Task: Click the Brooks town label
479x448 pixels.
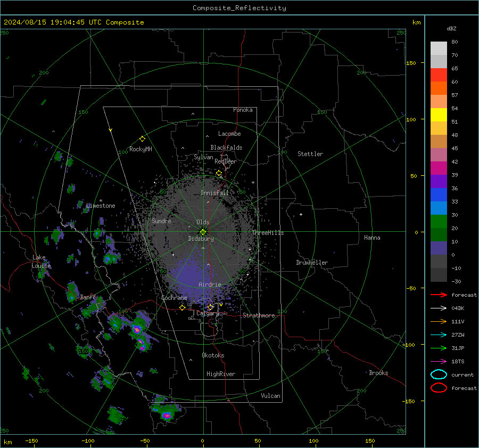Action: pos(378,373)
